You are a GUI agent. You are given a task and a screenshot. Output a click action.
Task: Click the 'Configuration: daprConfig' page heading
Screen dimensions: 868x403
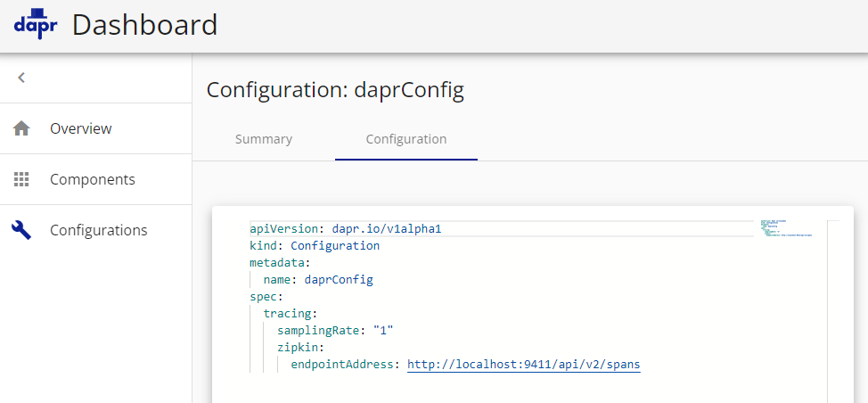[335, 90]
